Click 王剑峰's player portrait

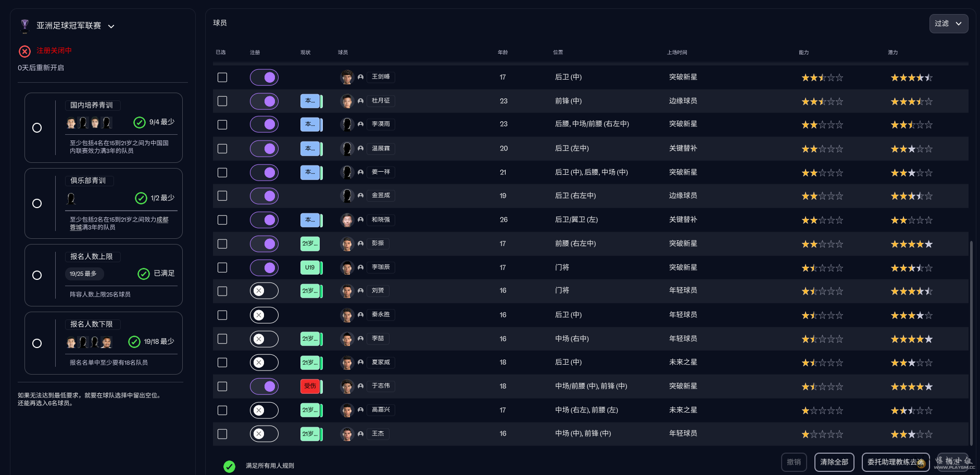pyautogui.click(x=347, y=77)
